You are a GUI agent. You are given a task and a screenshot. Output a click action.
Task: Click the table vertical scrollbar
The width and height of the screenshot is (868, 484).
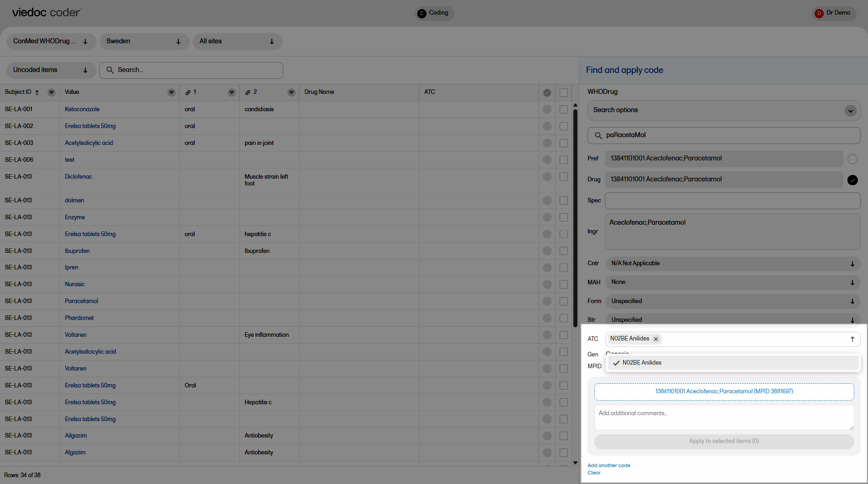(x=575, y=214)
